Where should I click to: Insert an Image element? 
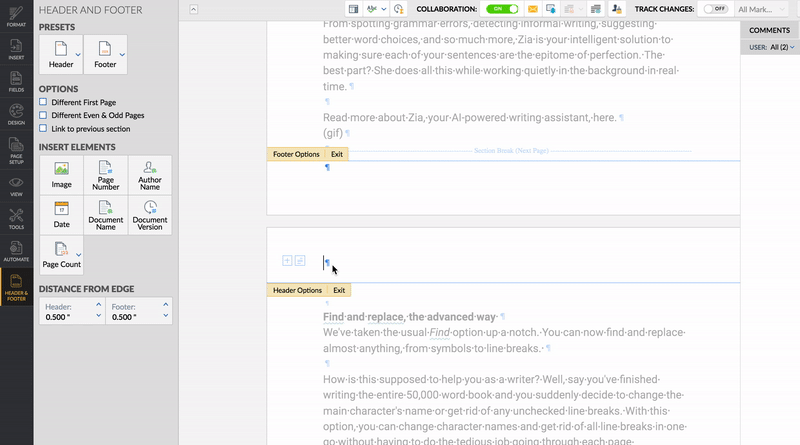(61, 175)
